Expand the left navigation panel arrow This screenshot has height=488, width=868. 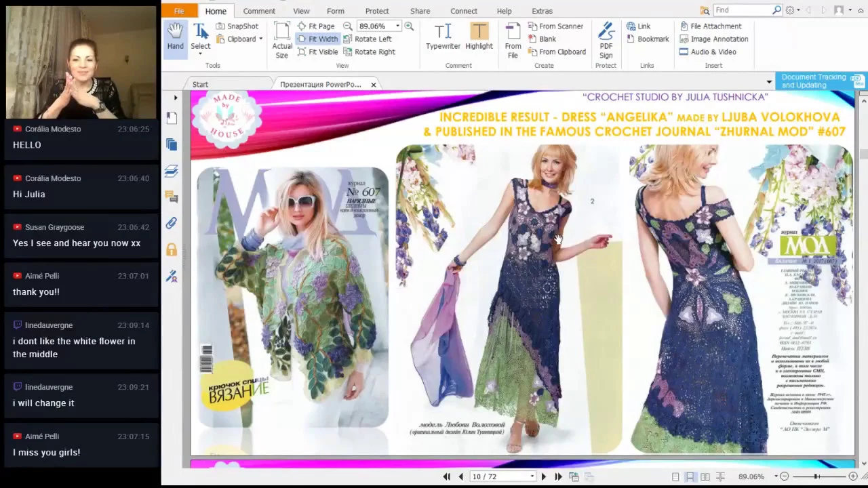175,98
